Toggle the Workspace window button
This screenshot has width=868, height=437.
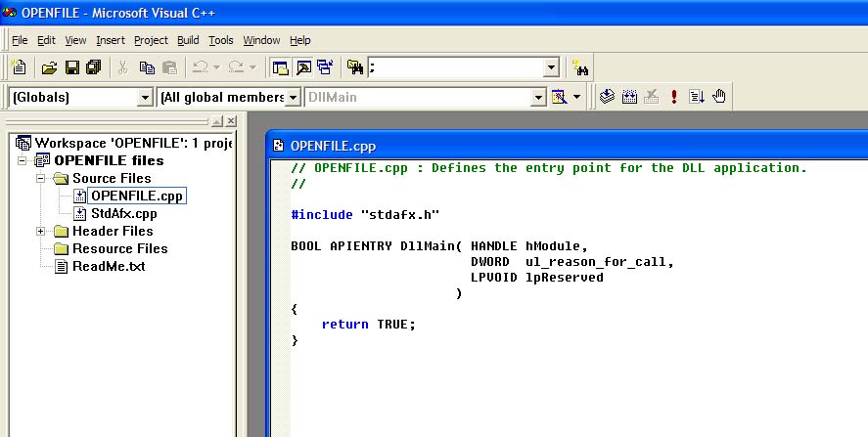280,67
